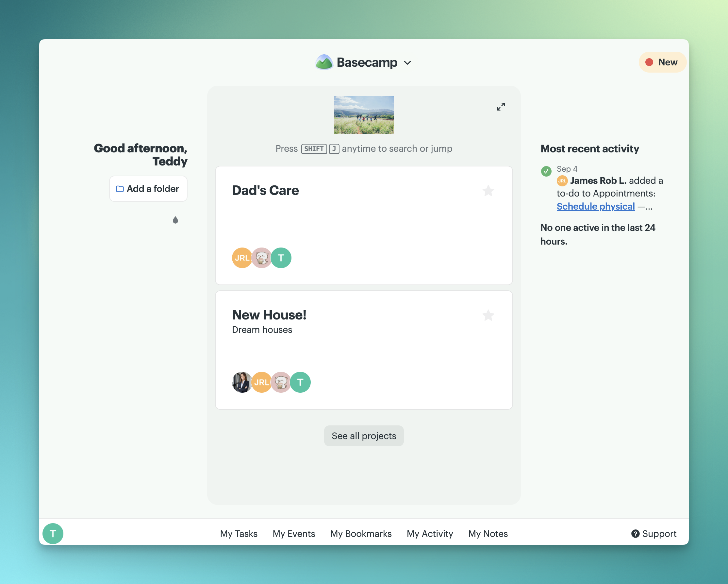Open the Schedule physical link

(596, 207)
